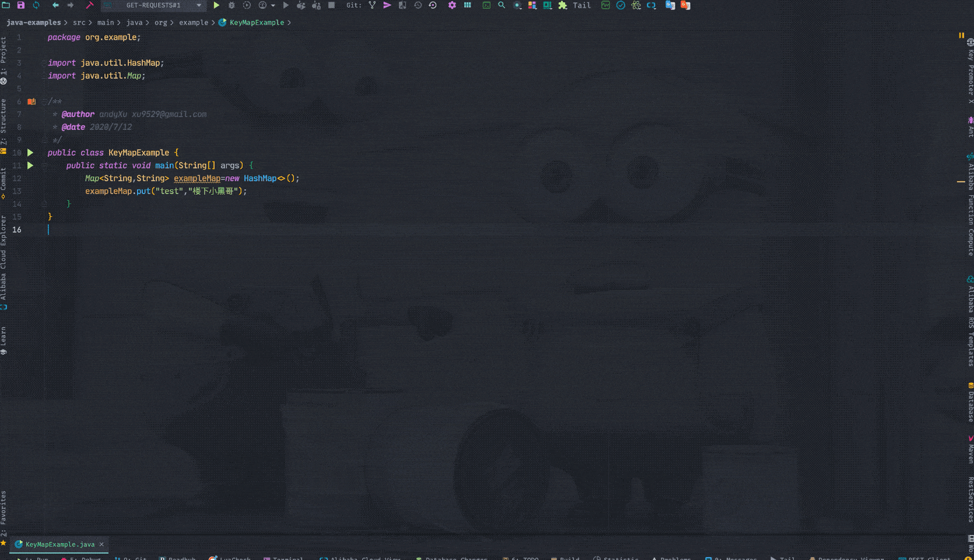Open settings with the magenta gear icon
The height and width of the screenshot is (560, 974).
coord(452,5)
